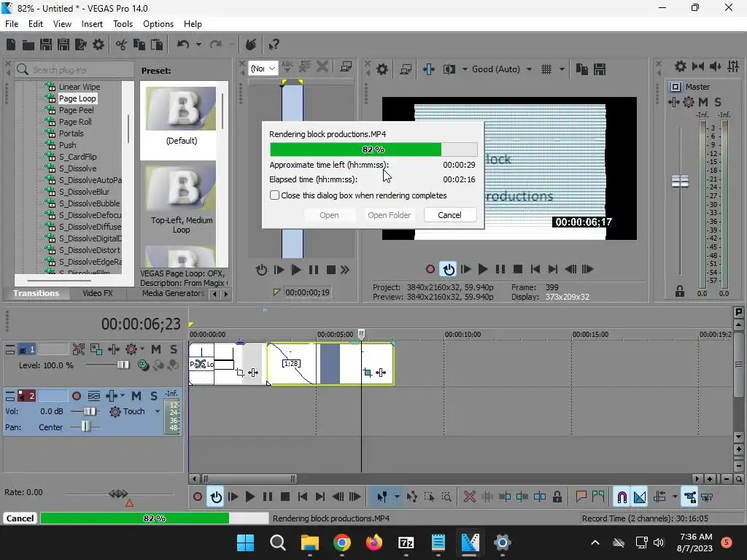This screenshot has width=747, height=560.
Task: Open the Edit menu
Action: pos(35,24)
